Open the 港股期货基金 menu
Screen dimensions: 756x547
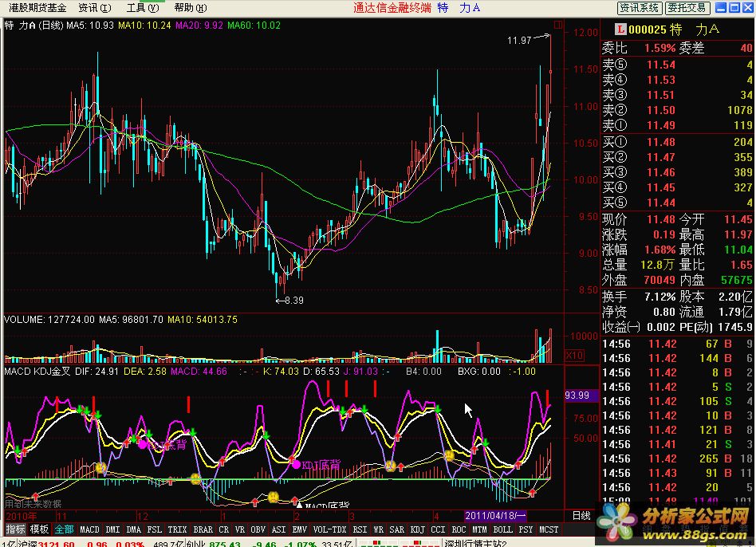point(37,8)
